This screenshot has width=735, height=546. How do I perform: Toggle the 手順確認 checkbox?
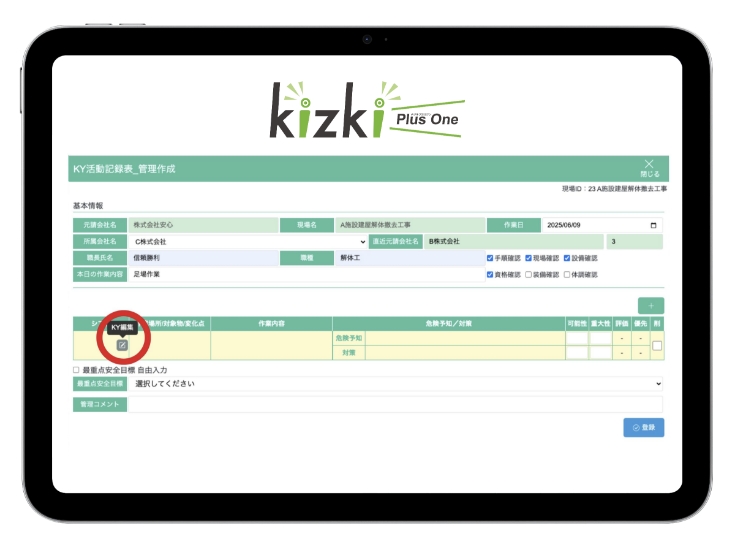point(490,258)
